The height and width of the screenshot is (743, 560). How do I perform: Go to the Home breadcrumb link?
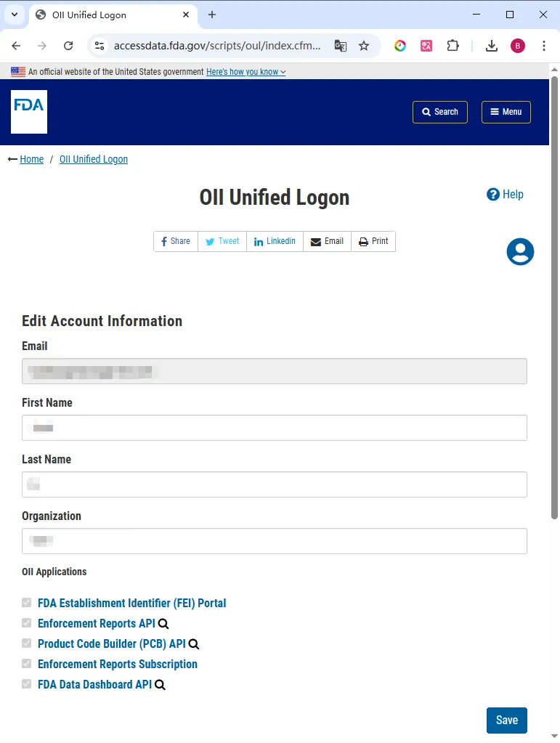31,159
